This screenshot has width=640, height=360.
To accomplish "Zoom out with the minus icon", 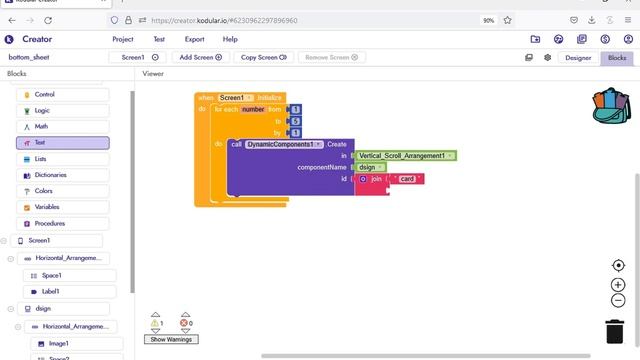I will [x=618, y=300].
